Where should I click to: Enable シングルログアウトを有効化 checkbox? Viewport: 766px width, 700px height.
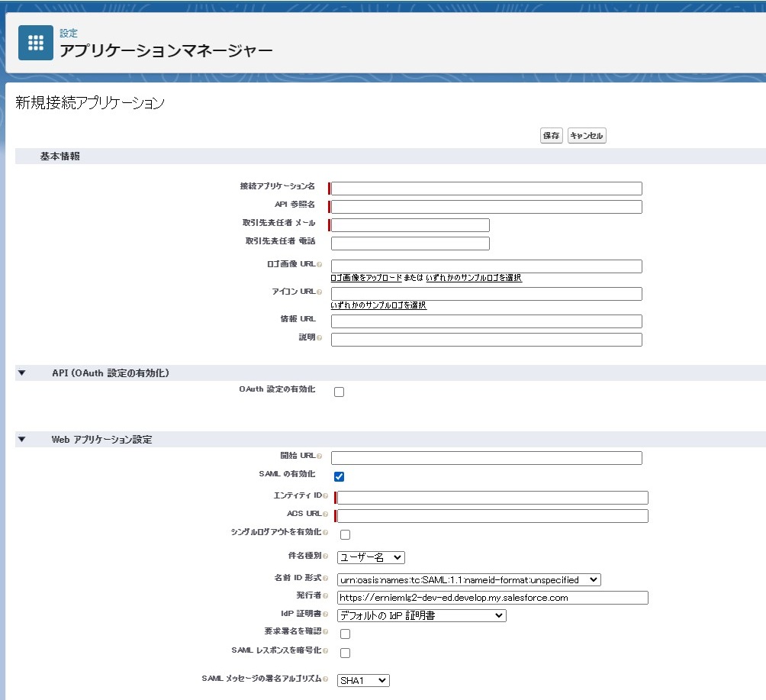[346, 535]
